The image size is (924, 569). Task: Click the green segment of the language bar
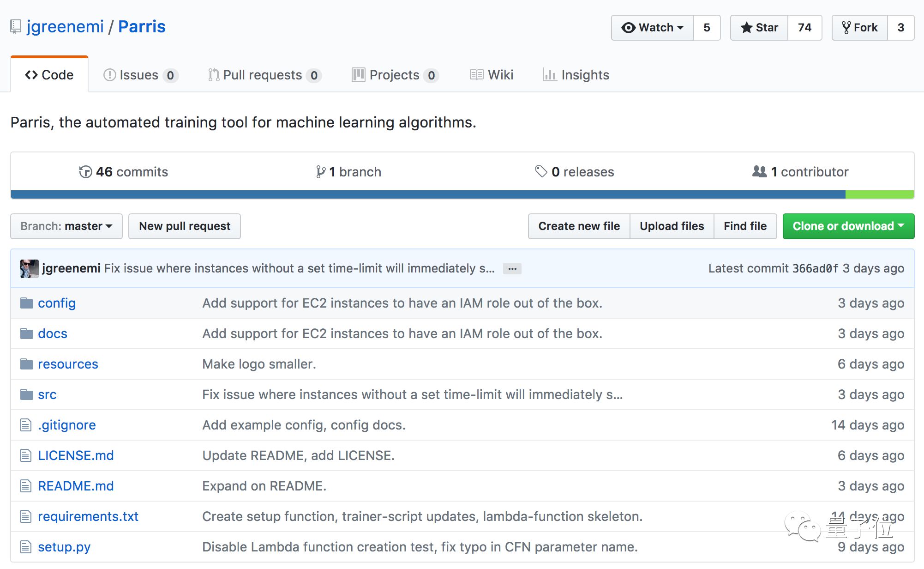pos(879,194)
